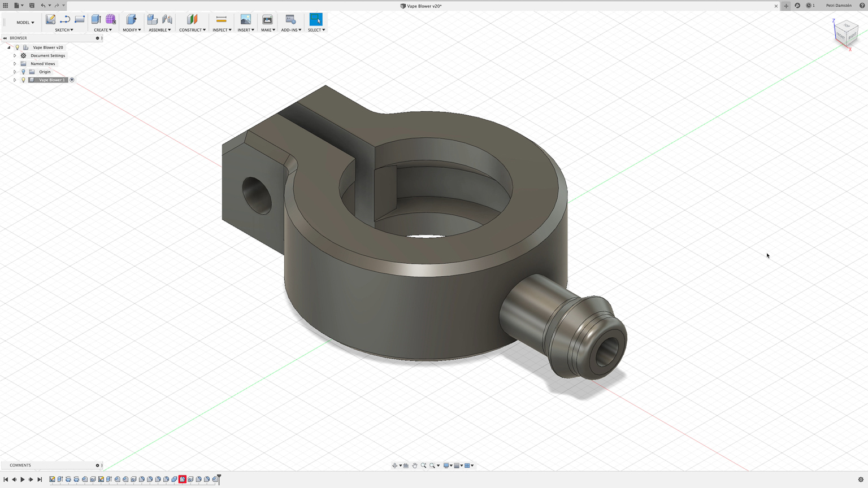Click the Joint tool icon

pos(167,20)
